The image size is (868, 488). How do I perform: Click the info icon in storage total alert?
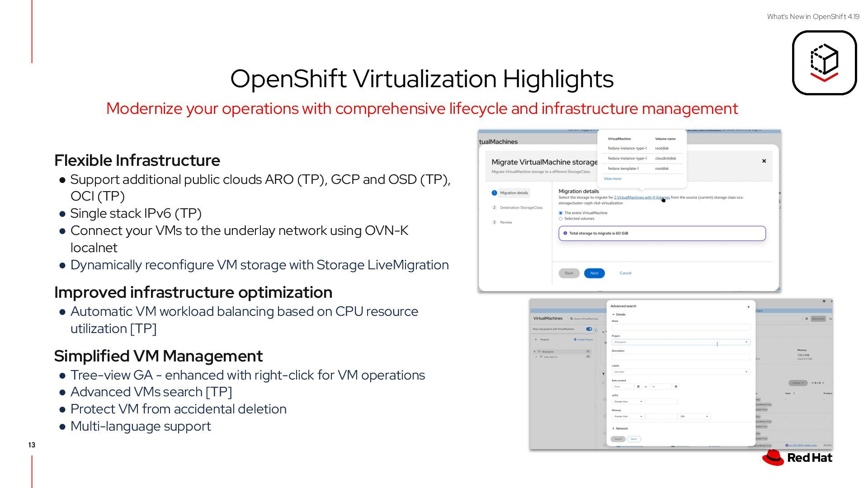click(x=565, y=233)
